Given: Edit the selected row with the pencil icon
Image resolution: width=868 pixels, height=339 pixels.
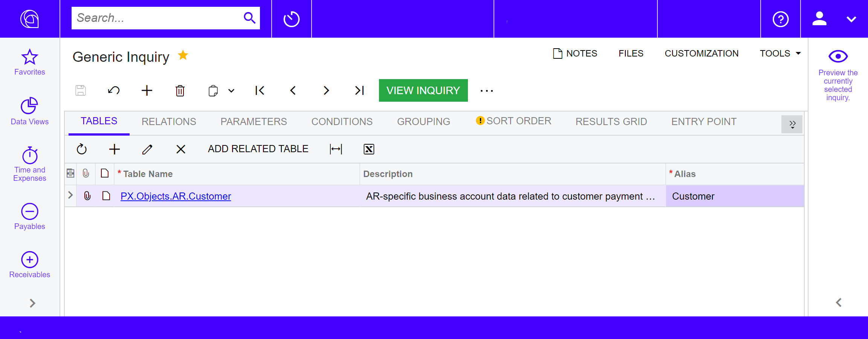Looking at the screenshot, I should [147, 149].
